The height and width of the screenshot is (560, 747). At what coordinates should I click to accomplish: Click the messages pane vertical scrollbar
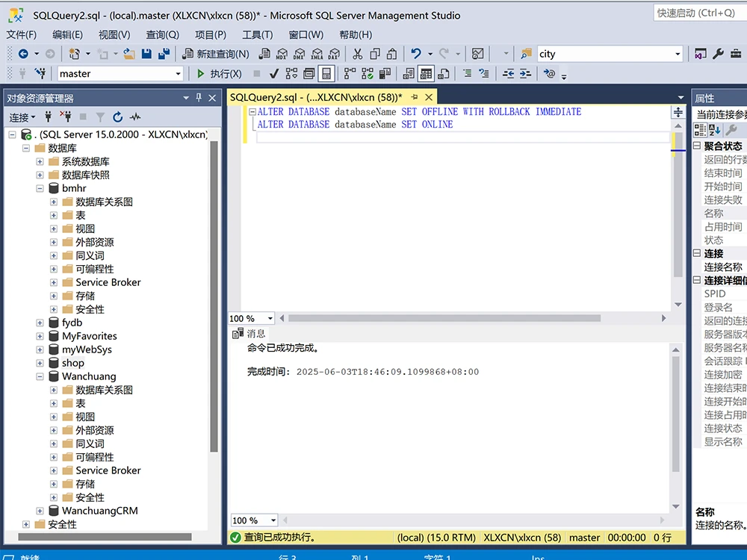tap(675, 414)
